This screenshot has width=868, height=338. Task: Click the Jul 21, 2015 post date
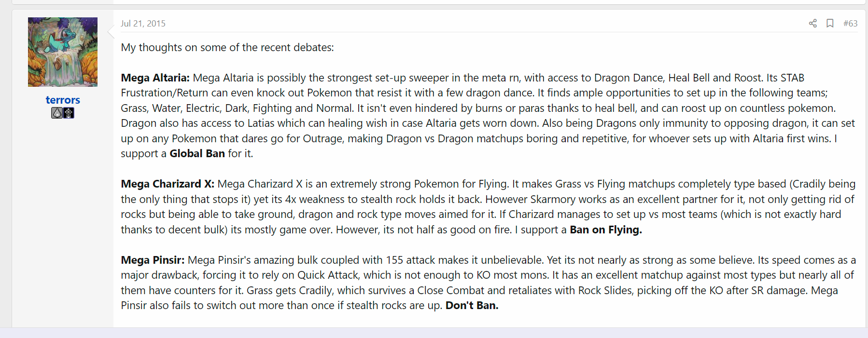pyautogui.click(x=143, y=23)
